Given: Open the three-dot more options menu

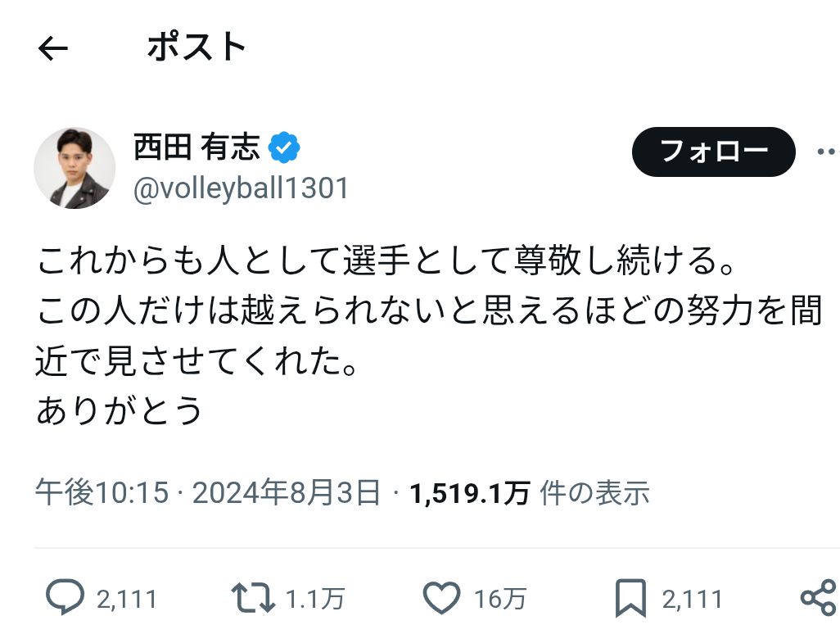Looking at the screenshot, I should [827, 152].
